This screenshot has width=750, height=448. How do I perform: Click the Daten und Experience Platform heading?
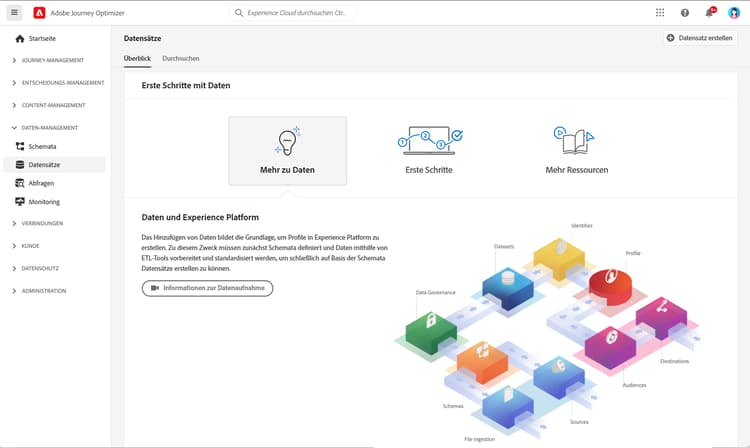[x=200, y=217]
